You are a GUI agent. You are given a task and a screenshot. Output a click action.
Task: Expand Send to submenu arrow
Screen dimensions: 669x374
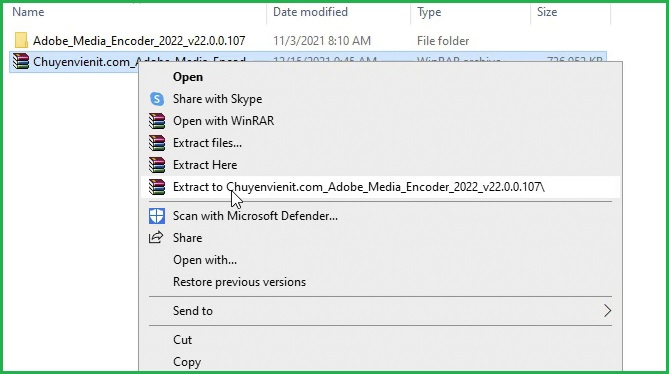608,311
